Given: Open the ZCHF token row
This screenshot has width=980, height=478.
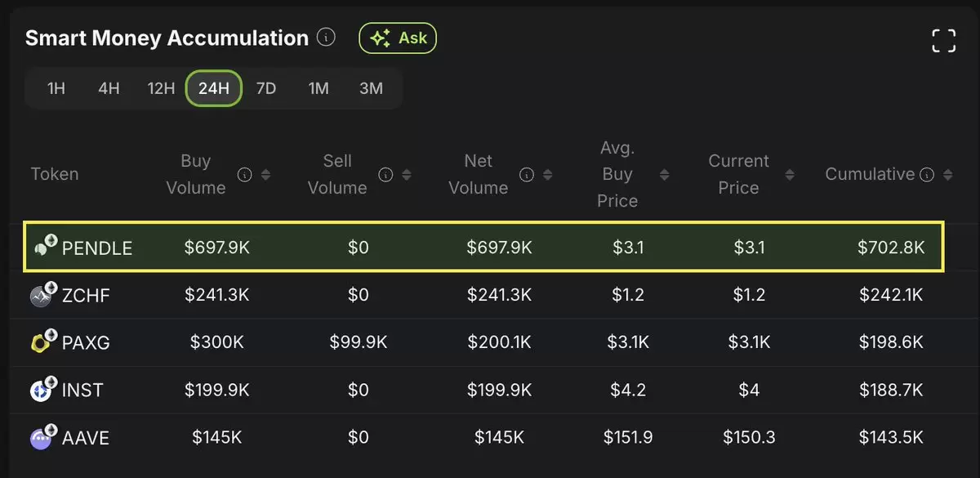Looking at the screenshot, I should click(x=489, y=295).
